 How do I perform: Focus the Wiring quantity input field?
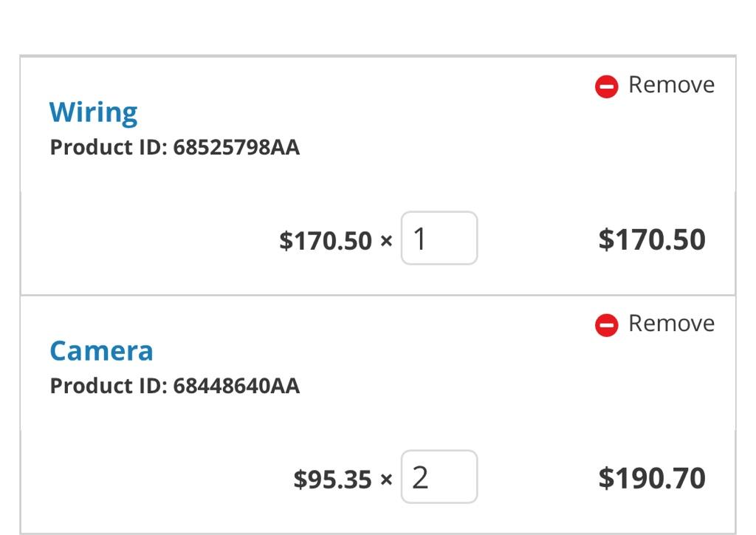[439, 239]
